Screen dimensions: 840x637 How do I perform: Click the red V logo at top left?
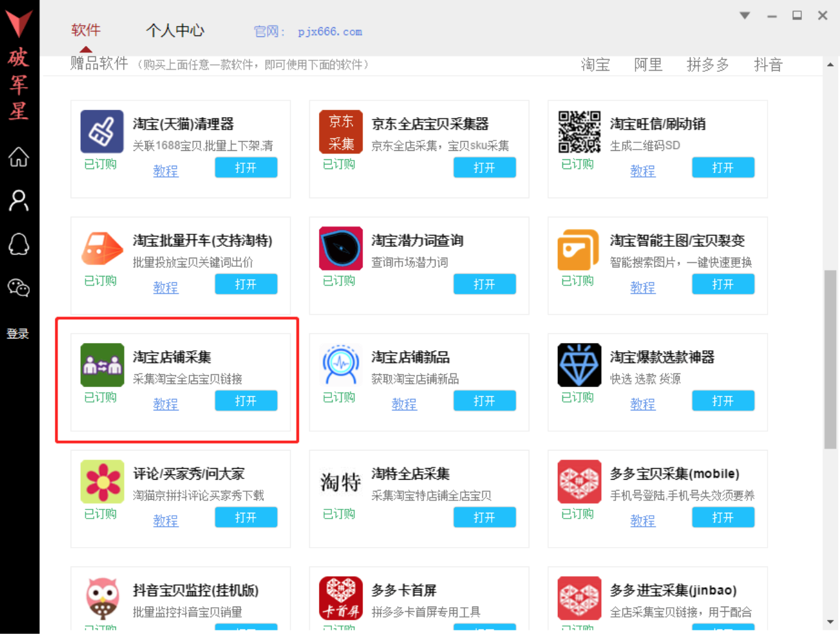coord(19,23)
